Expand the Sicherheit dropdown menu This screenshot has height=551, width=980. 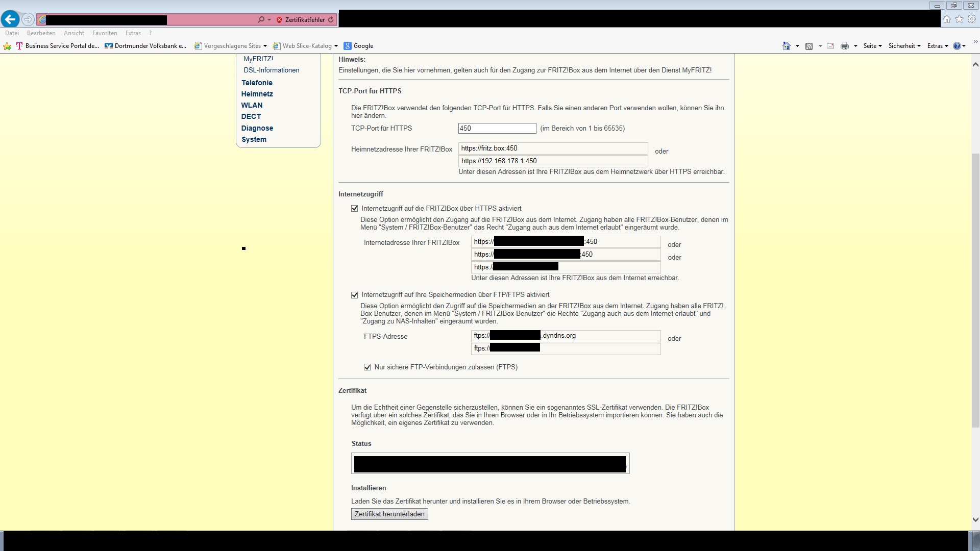pos(904,46)
